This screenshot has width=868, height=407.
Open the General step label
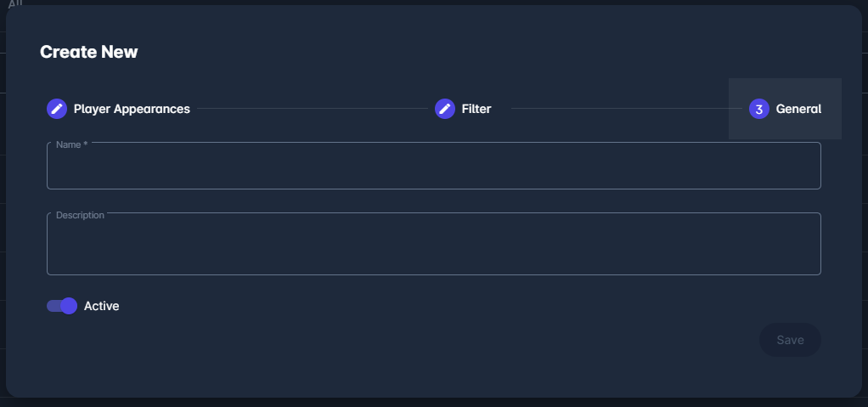(x=798, y=109)
